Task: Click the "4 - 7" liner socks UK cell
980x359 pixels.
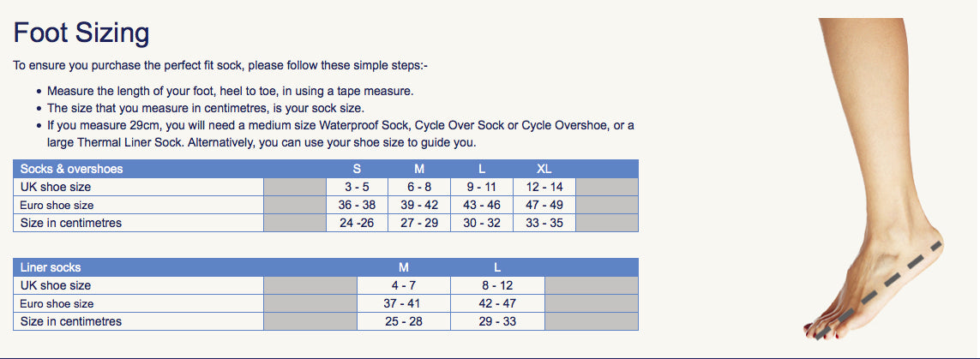Action: pyautogui.click(x=403, y=285)
